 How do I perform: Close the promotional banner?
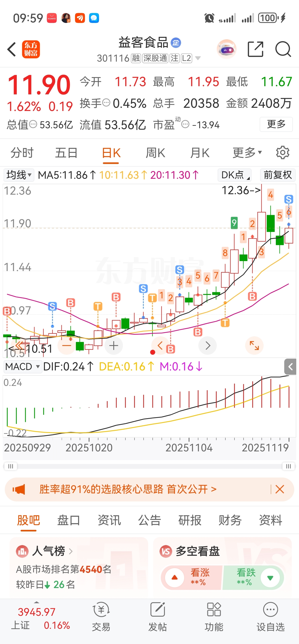coord(279,489)
